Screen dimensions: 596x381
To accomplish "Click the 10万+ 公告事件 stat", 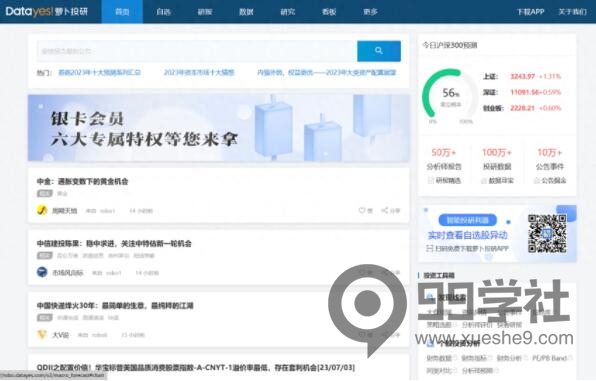I will click(x=550, y=159).
